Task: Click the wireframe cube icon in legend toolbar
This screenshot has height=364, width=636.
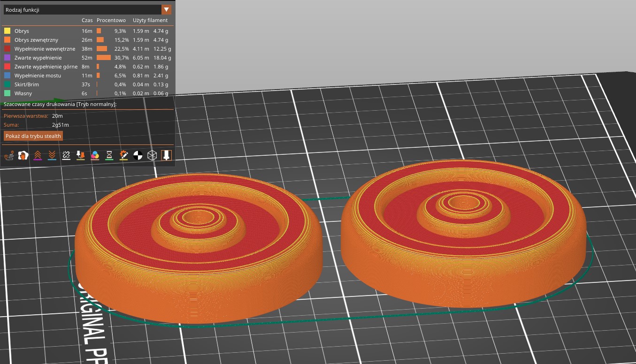Action: point(152,155)
